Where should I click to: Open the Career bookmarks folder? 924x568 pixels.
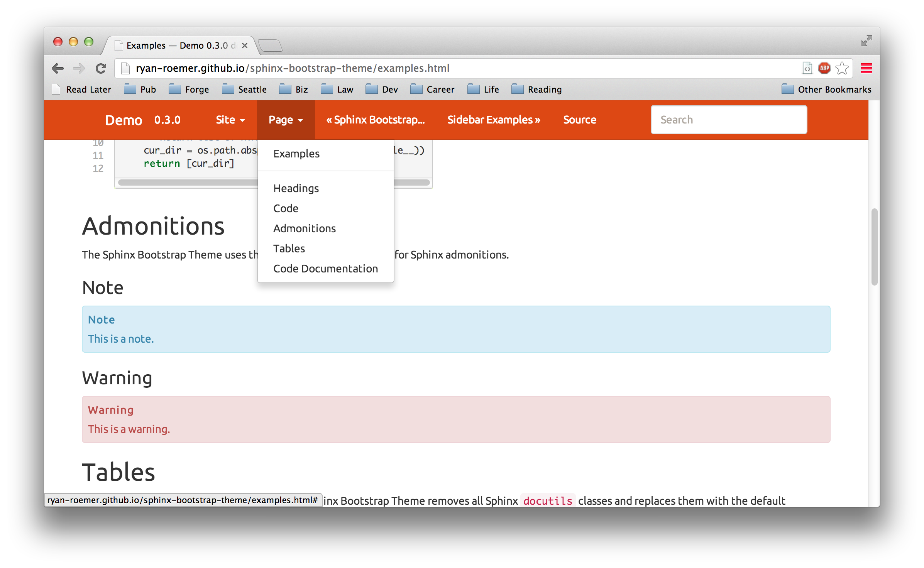pyautogui.click(x=433, y=89)
